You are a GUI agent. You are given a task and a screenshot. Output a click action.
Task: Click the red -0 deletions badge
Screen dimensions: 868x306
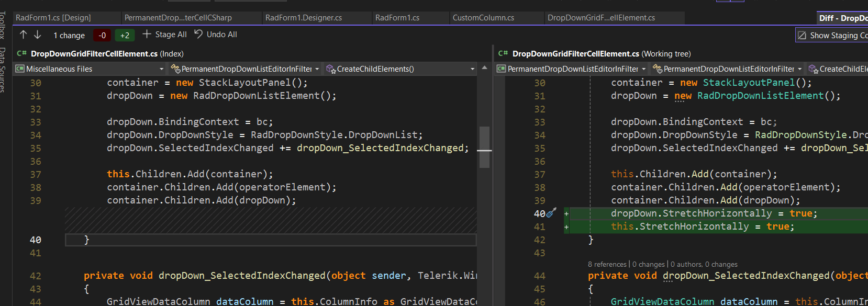[x=102, y=35]
